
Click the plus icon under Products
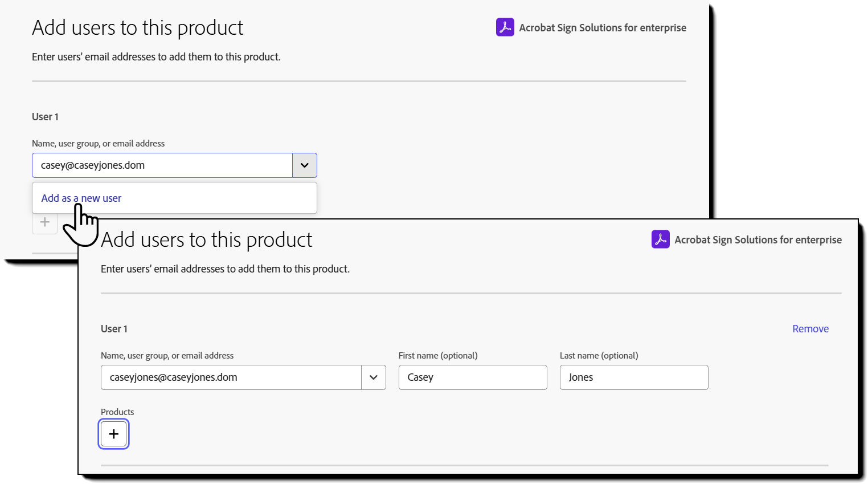point(113,434)
